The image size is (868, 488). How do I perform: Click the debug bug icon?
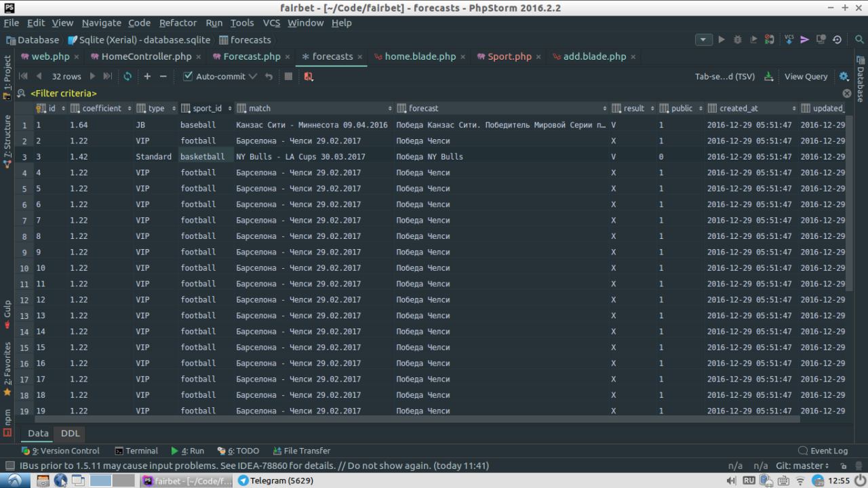coord(737,40)
